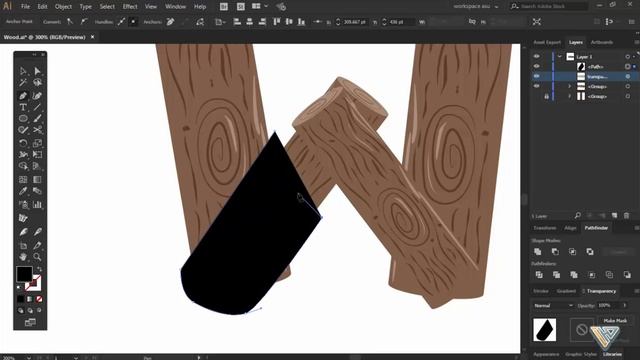Select the Eyedropper tool

[x=23, y=191]
